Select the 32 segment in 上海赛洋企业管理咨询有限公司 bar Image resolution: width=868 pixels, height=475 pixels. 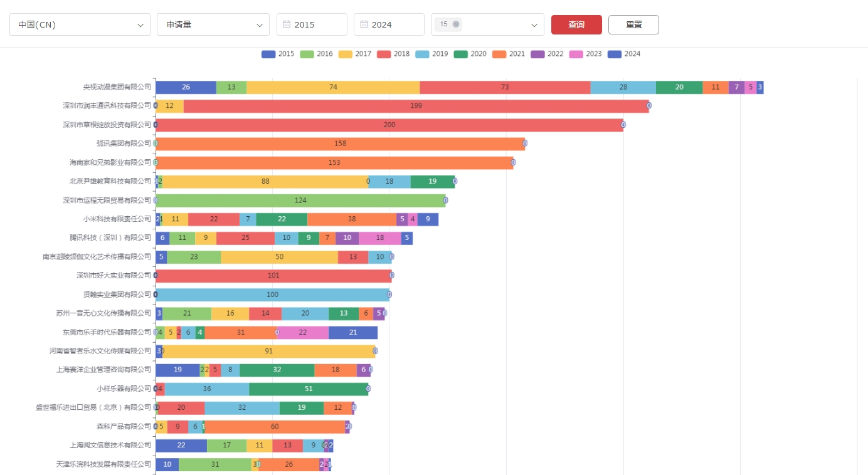pos(277,370)
